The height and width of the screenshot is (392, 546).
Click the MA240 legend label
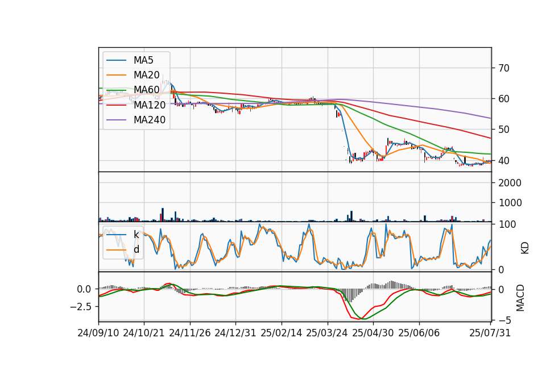point(150,120)
